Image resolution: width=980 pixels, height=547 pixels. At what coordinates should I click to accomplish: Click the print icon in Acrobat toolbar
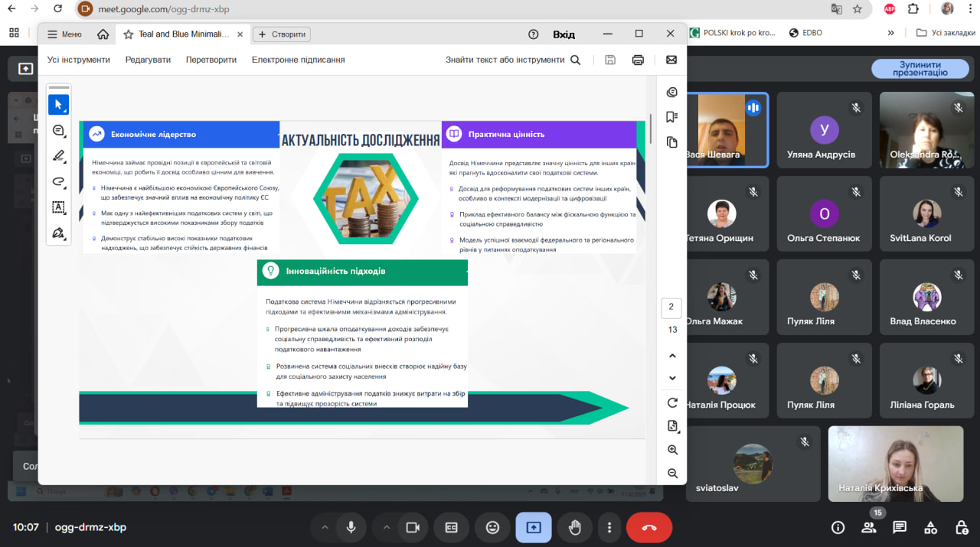click(x=638, y=60)
